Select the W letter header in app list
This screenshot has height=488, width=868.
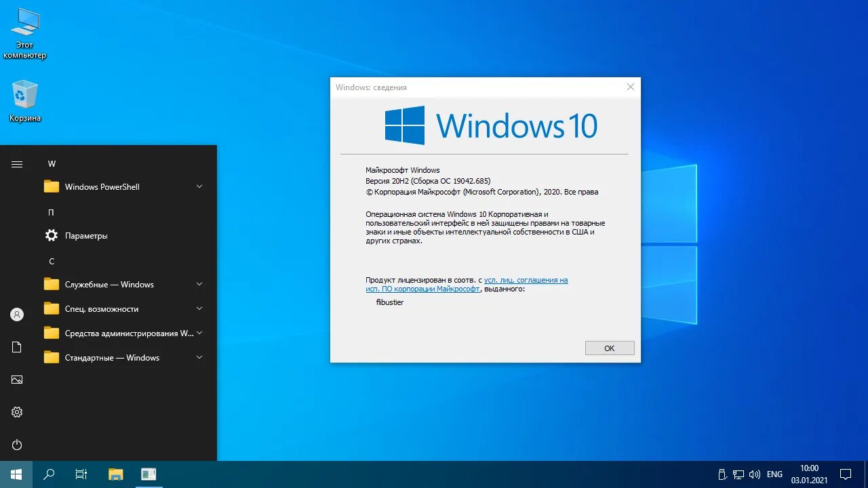pos(52,164)
